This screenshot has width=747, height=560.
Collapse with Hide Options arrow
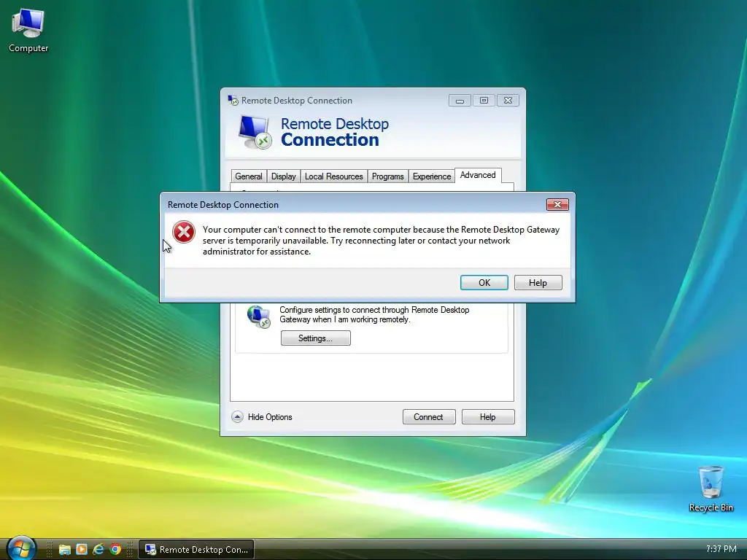coord(237,416)
